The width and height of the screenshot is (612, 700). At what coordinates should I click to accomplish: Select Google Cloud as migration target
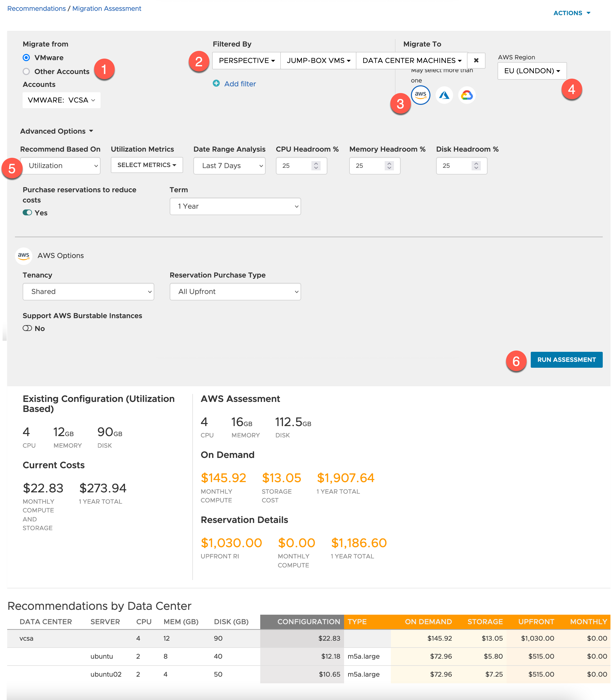point(467,95)
